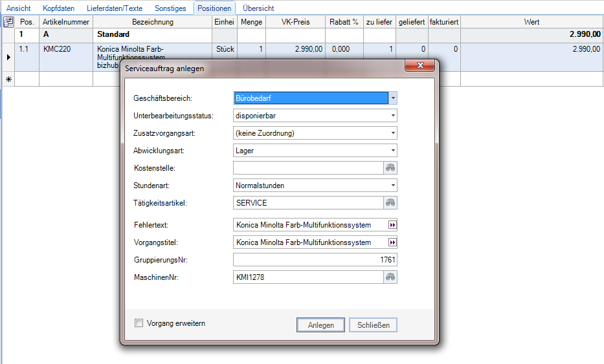Screen dimensions: 604x364
Task: Open the Abwicklungsart dropdown list
Action: tap(392, 151)
